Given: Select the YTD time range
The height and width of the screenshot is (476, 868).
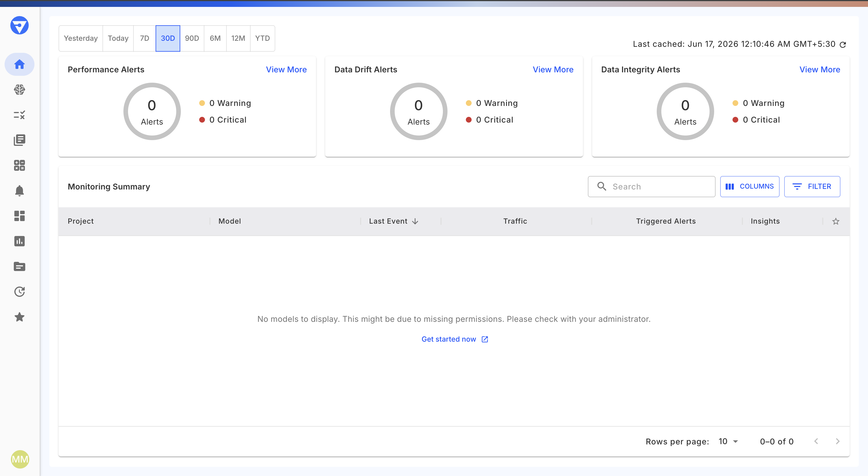Looking at the screenshot, I should pos(262,38).
